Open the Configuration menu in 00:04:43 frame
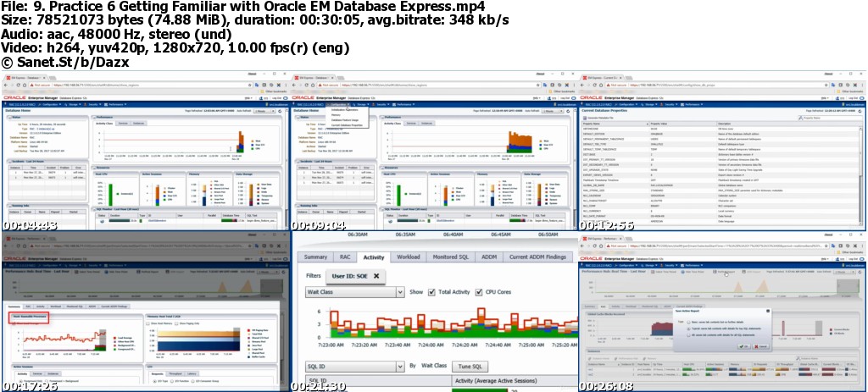The height and width of the screenshot is (392, 868). [52, 104]
